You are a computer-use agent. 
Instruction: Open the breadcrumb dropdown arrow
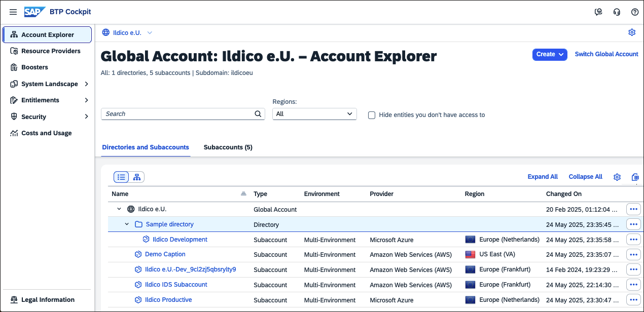point(150,32)
